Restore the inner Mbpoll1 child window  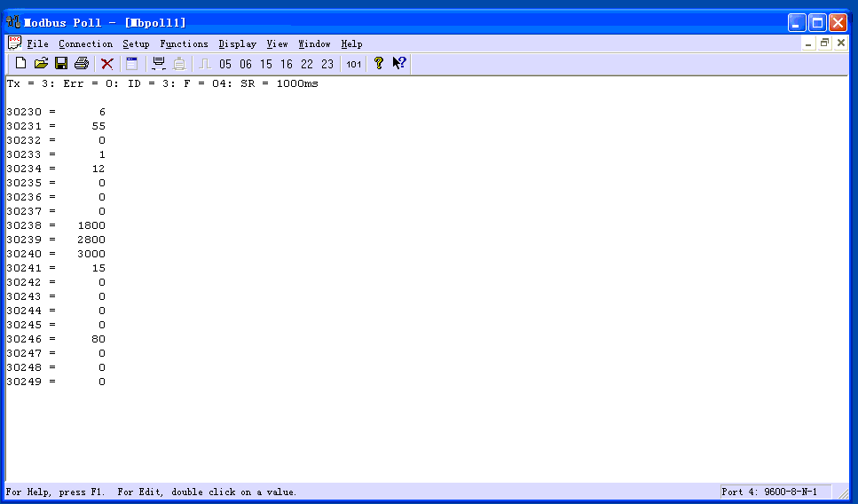coord(824,43)
